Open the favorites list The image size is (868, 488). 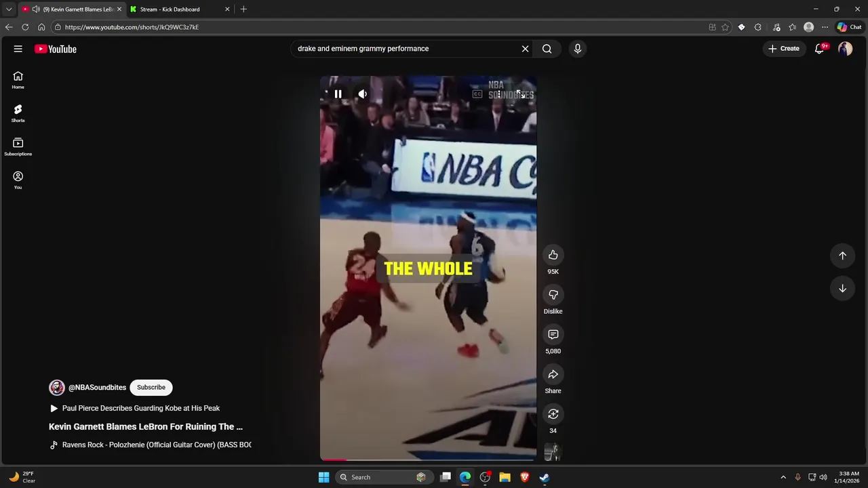pyautogui.click(x=792, y=27)
